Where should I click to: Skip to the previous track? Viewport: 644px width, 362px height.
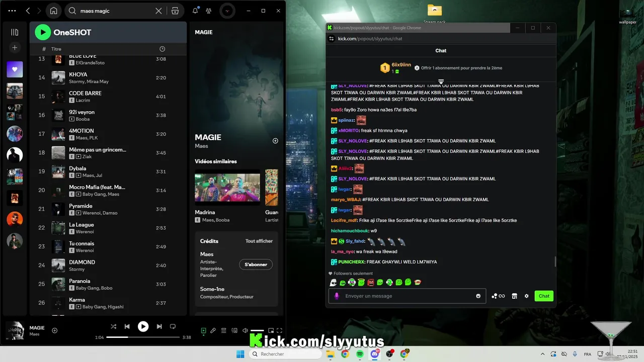[x=127, y=326]
